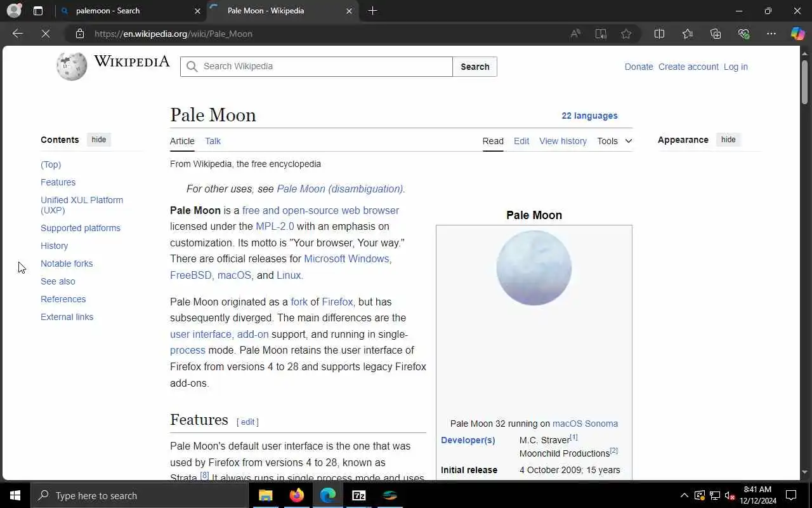Open Collections icon in toolbar
The height and width of the screenshot is (508, 812).
coord(716,34)
